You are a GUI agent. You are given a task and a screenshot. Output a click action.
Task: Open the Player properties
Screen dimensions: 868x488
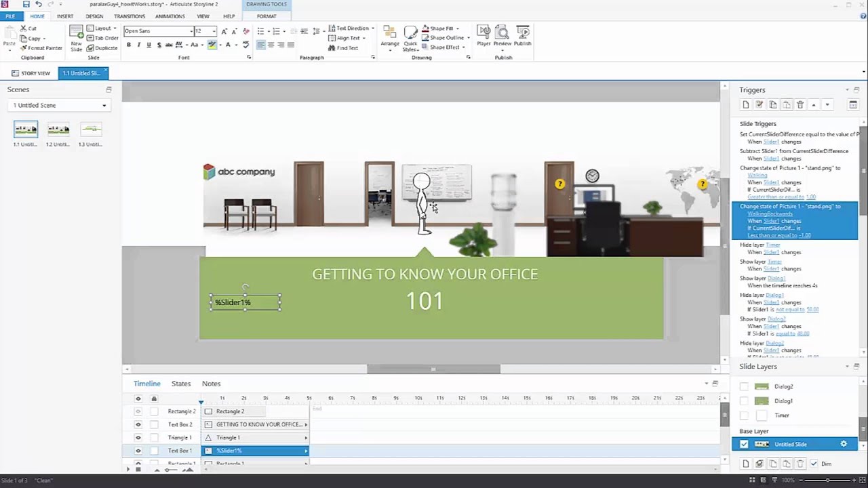pyautogui.click(x=484, y=37)
